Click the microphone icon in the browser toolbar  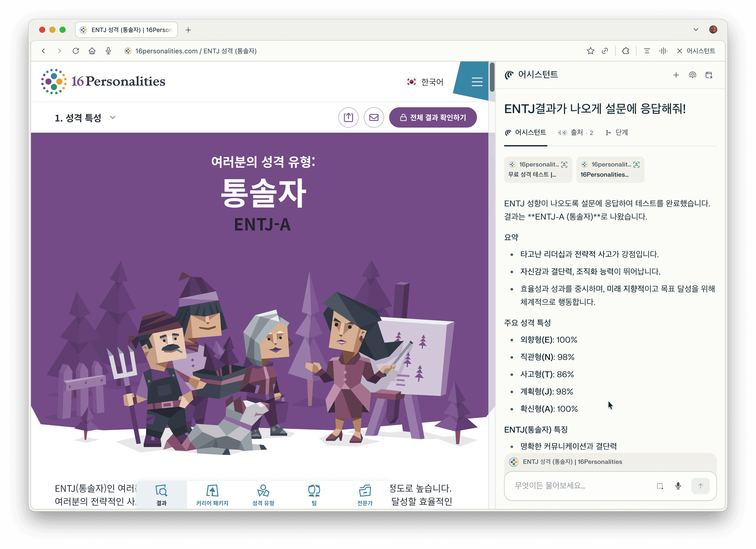(x=108, y=51)
